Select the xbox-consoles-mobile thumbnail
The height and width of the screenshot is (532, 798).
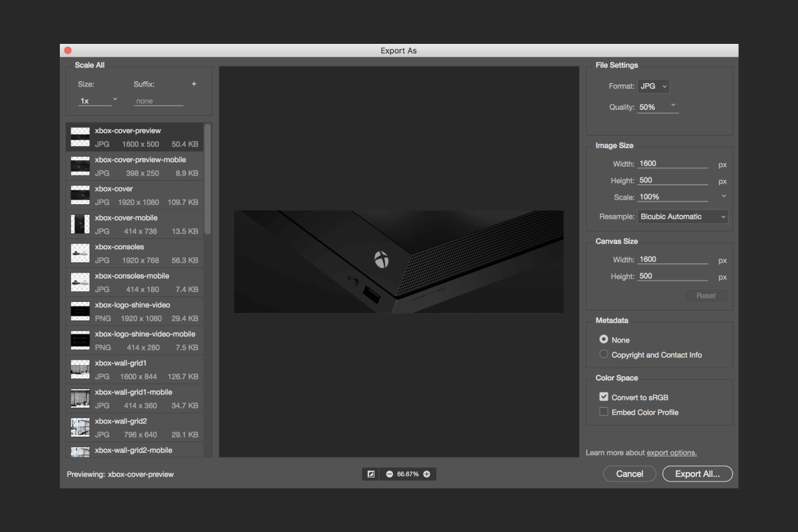click(80, 283)
